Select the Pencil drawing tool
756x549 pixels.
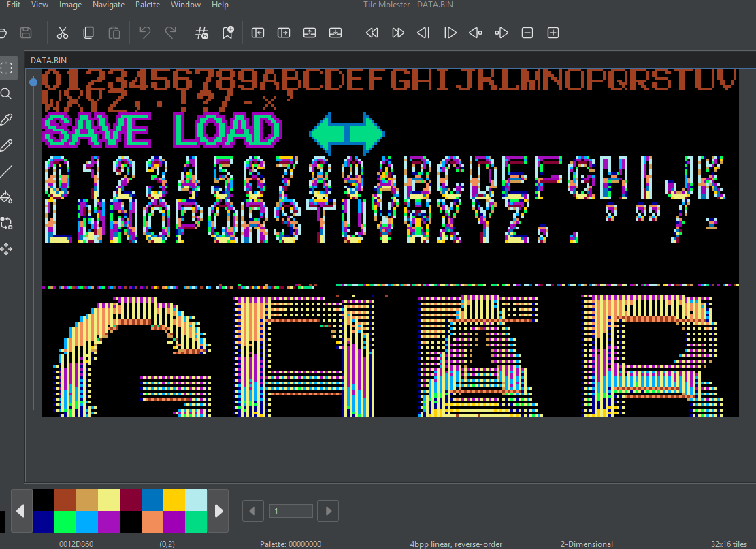coord(7,146)
